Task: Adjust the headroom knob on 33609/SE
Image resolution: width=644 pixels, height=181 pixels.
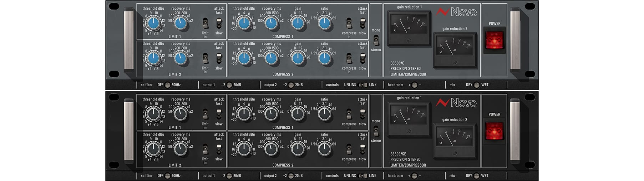Action: tap(414, 176)
